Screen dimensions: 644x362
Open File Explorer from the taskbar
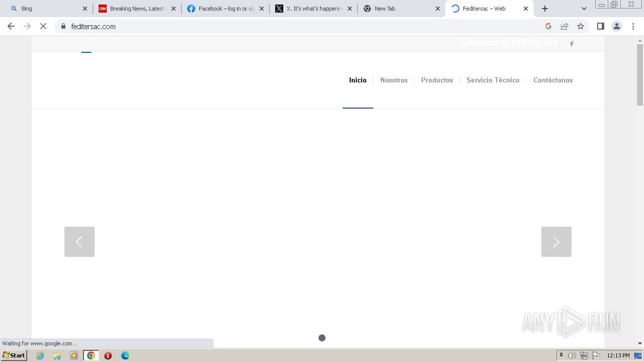click(57, 355)
